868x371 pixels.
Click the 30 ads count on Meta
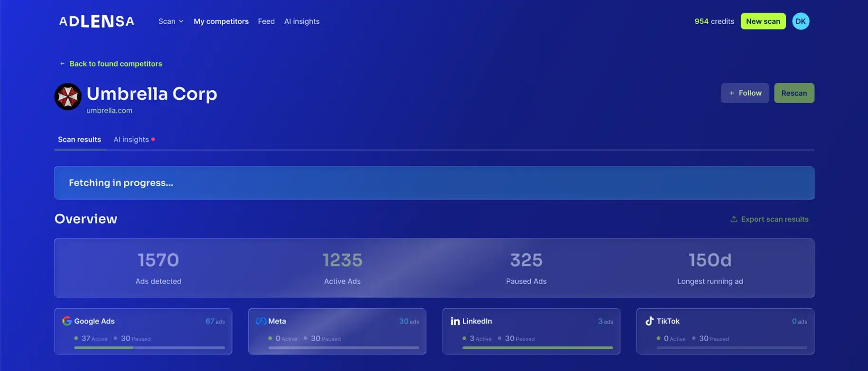tap(409, 322)
